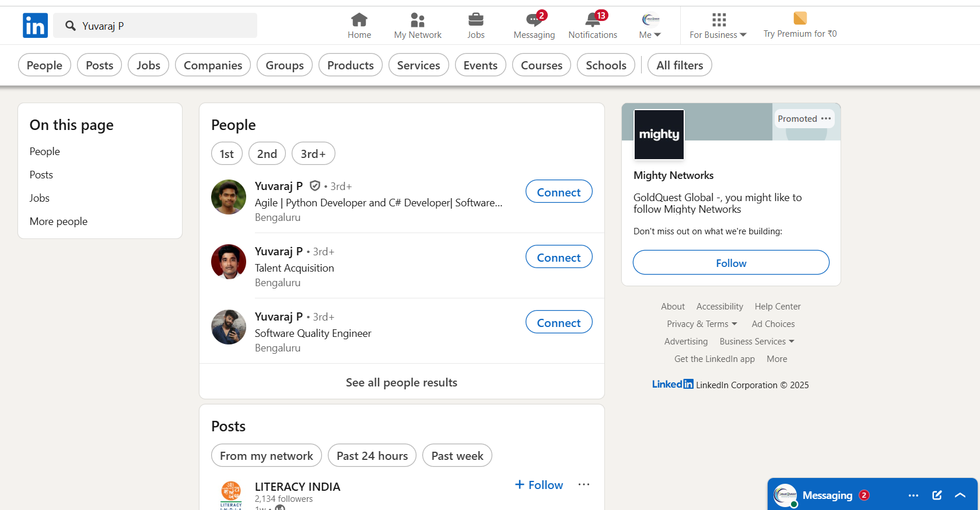This screenshot has height=510, width=980.
Task: Open the Jobs briefcase icon
Action: [476, 20]
